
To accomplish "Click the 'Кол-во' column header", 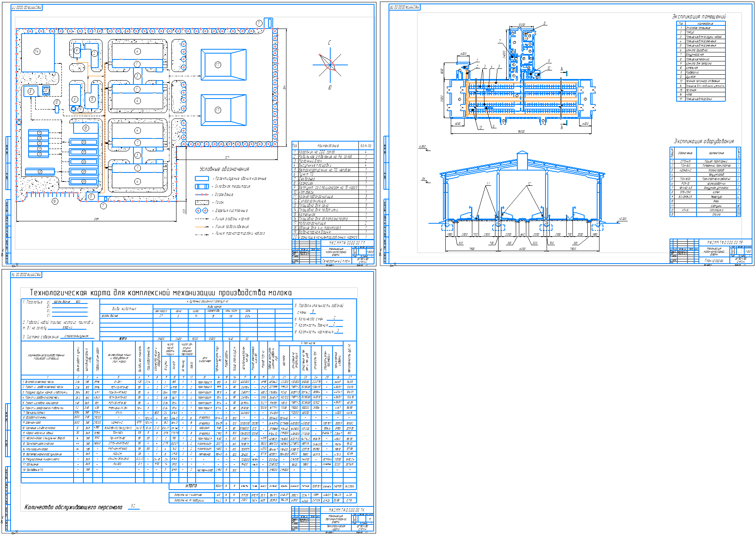I will point(366,145).
